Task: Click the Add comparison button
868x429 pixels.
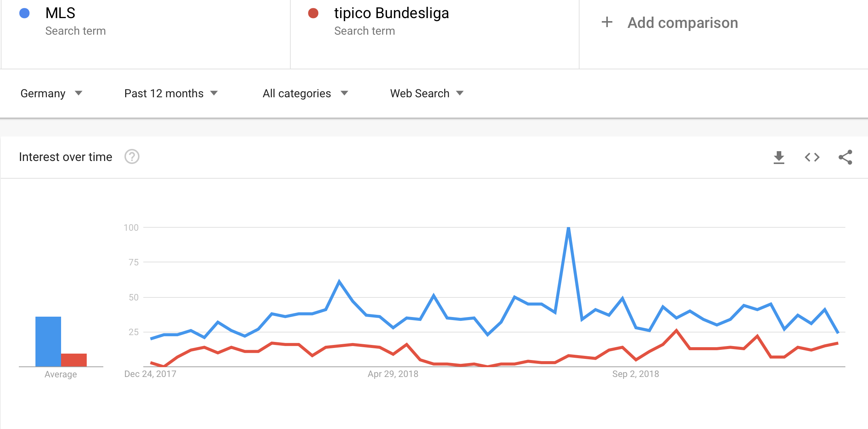Action: coord(682,23)
